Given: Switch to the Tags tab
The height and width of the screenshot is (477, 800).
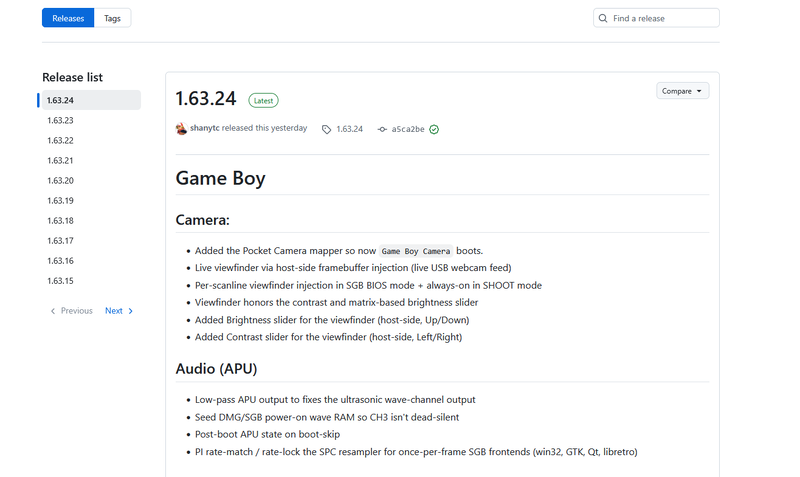Looking at the screenshot, I should click(112, 18).
